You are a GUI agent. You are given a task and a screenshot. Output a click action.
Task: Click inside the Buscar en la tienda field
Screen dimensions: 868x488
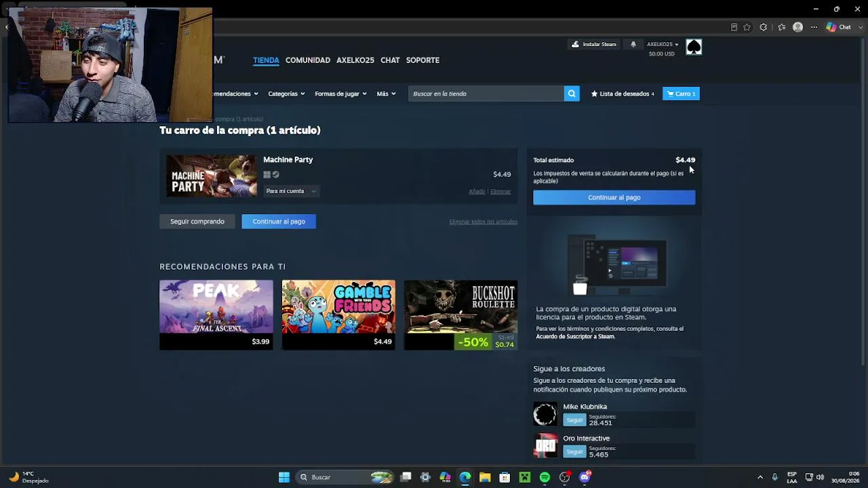click(486, 94)
